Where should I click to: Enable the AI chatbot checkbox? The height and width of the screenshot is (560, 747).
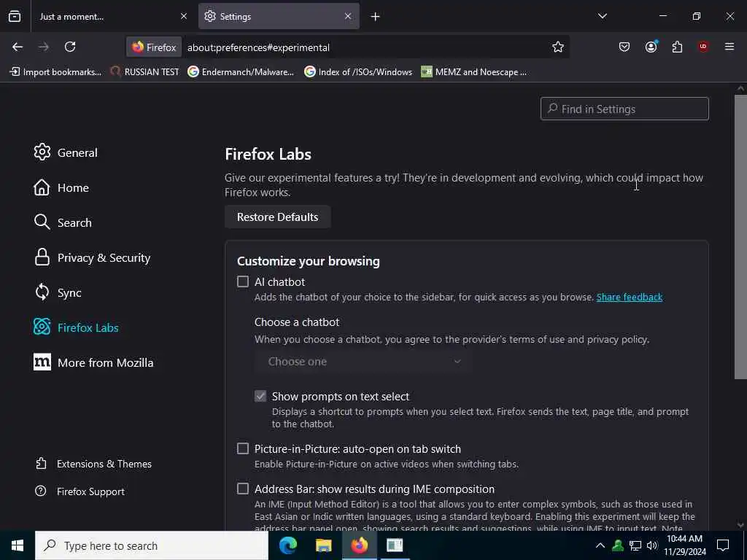243,281
